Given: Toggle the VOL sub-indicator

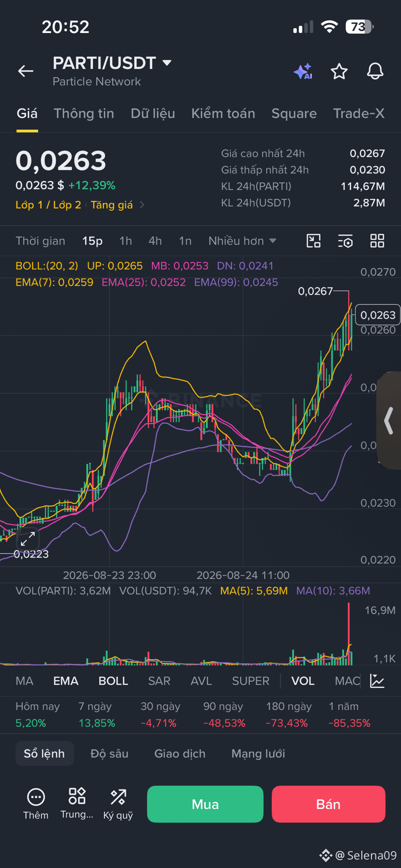Looking at the screenshot, I should tap(303, 681).
